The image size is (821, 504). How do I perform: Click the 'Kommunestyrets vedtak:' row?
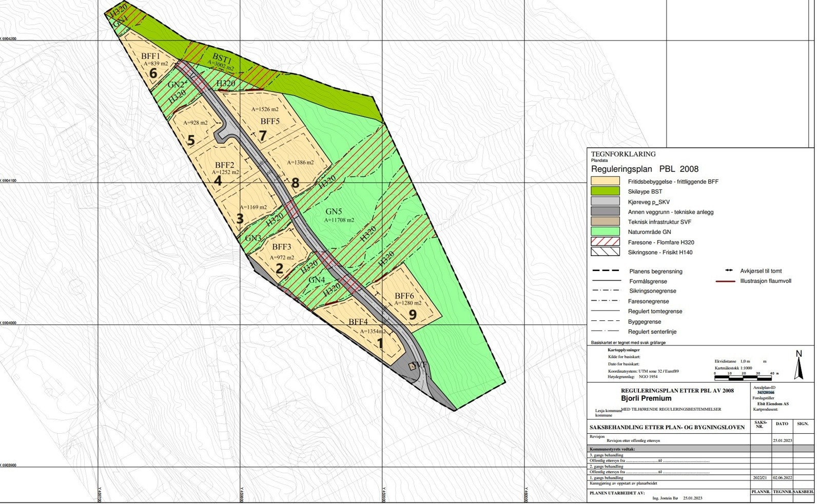point(701,449)
